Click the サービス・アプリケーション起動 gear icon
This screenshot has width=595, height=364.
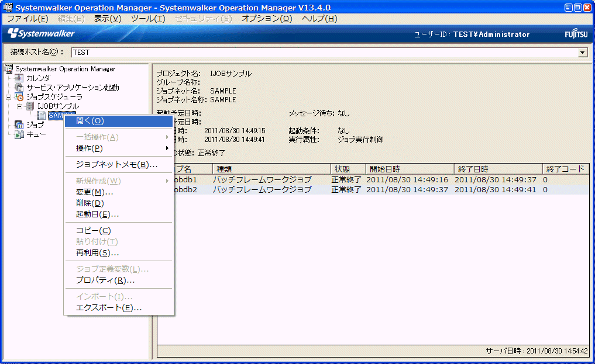19,88
